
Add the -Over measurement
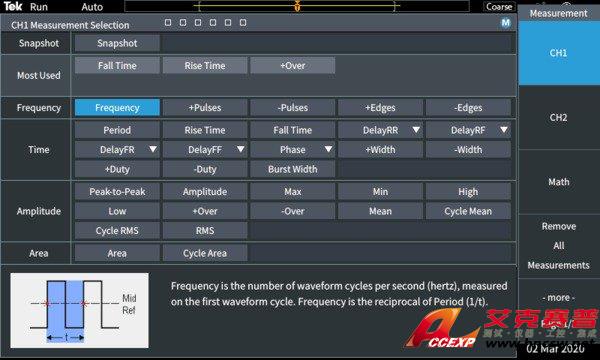293,211
